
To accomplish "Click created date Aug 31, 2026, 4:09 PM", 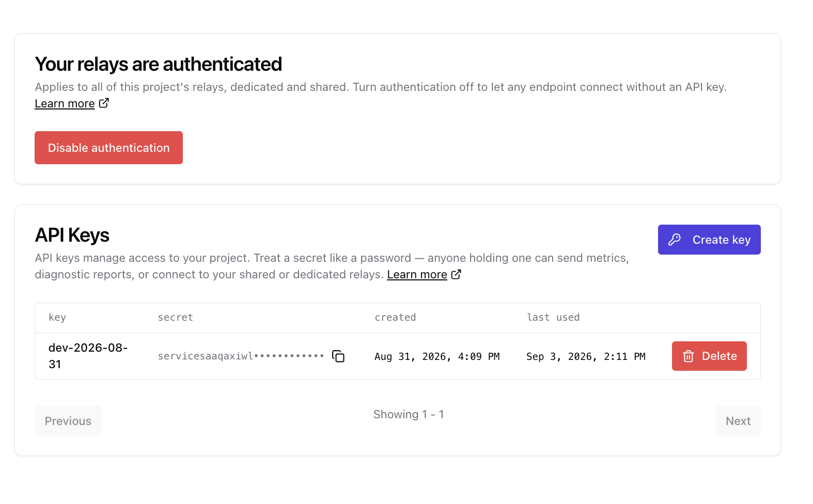I will pyautogui.click(x=437, y=356).
